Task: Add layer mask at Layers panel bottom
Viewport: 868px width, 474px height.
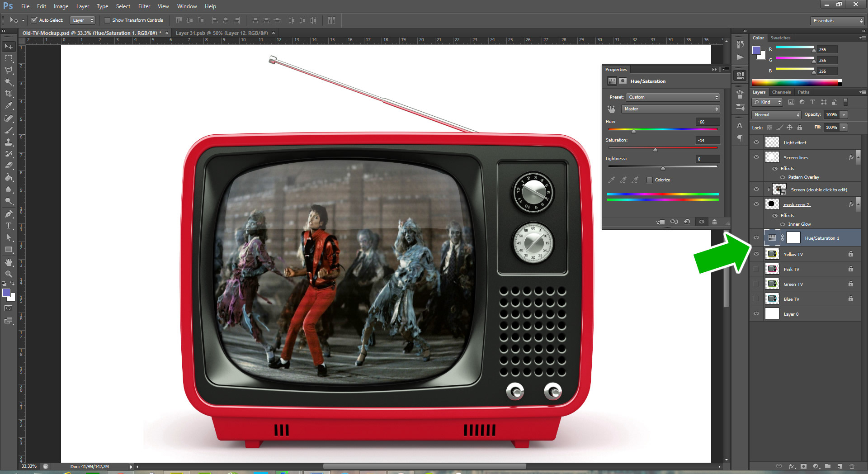Action: [803, 466]
